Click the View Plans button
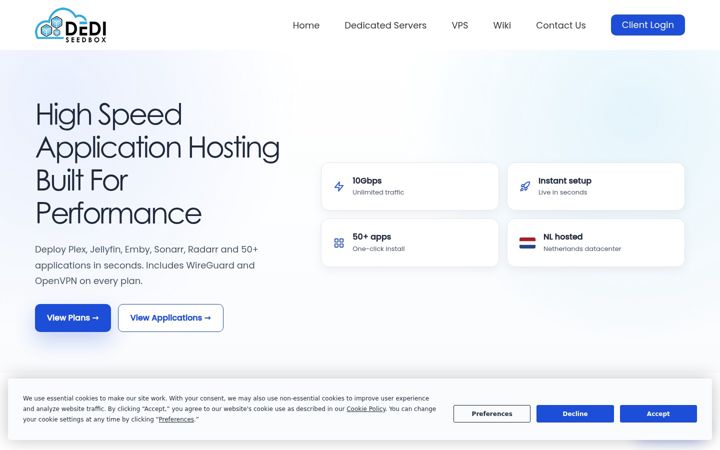The width and height of the screenshot is (720, 450). (73, 318)
